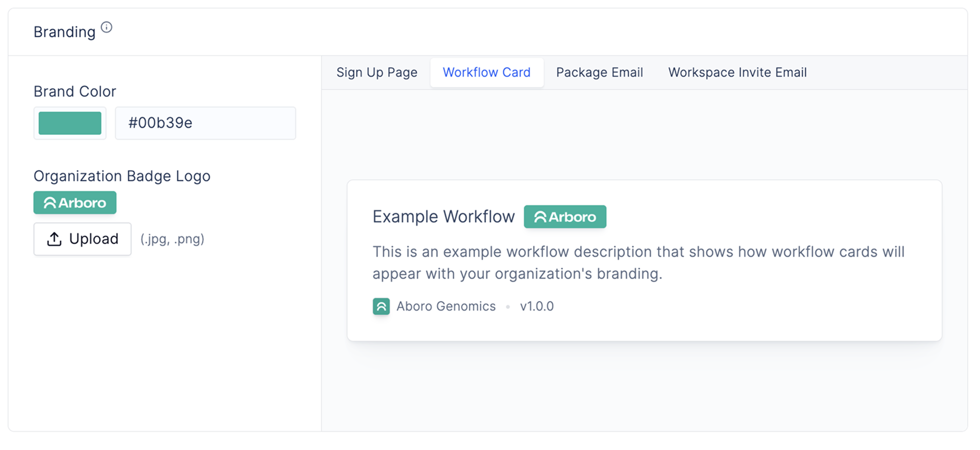Screen dimensions: 980x450
Task: Click the v1.0.0 version label
Action: click(536, 306)
